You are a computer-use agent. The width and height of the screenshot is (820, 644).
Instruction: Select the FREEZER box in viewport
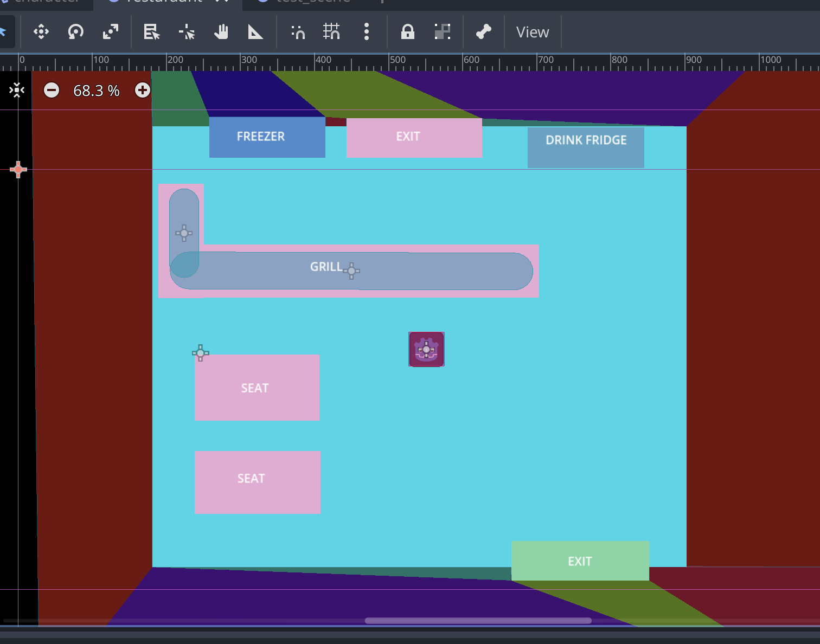pos(267,137)
